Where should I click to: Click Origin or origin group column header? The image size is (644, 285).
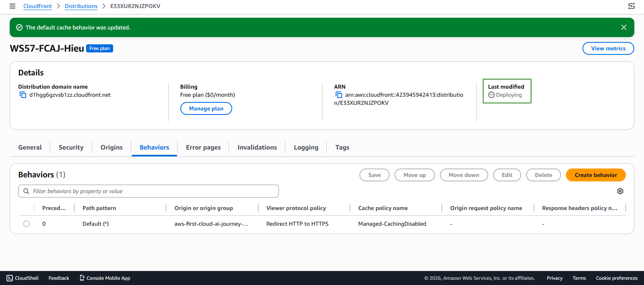click(204, 208)
